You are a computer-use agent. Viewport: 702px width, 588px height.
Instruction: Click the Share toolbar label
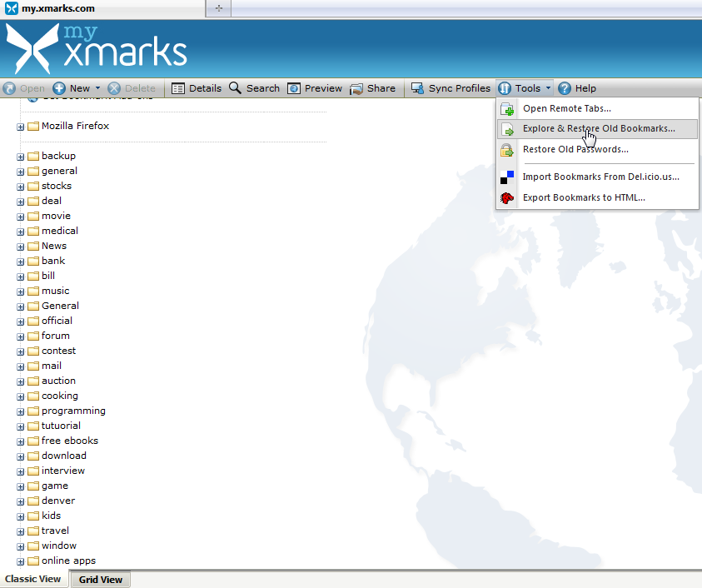click(x=381, y=88)
